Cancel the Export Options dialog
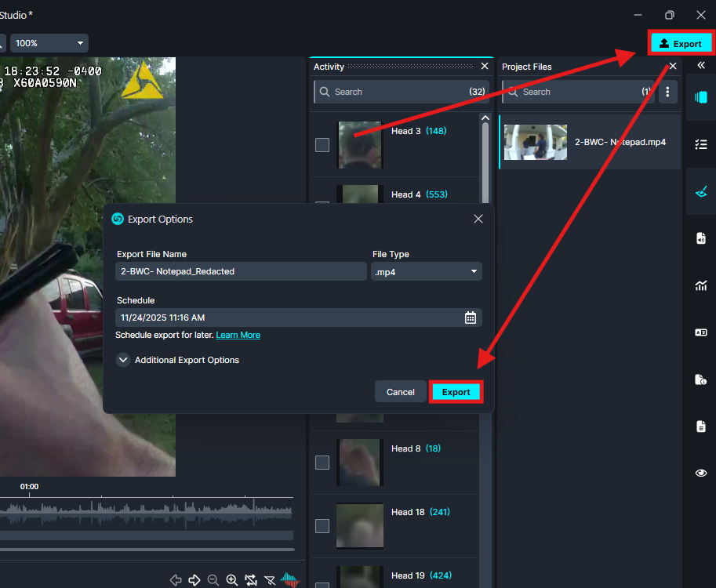The height and width of the screenshot is (588, 716). [x=400, y=392]
